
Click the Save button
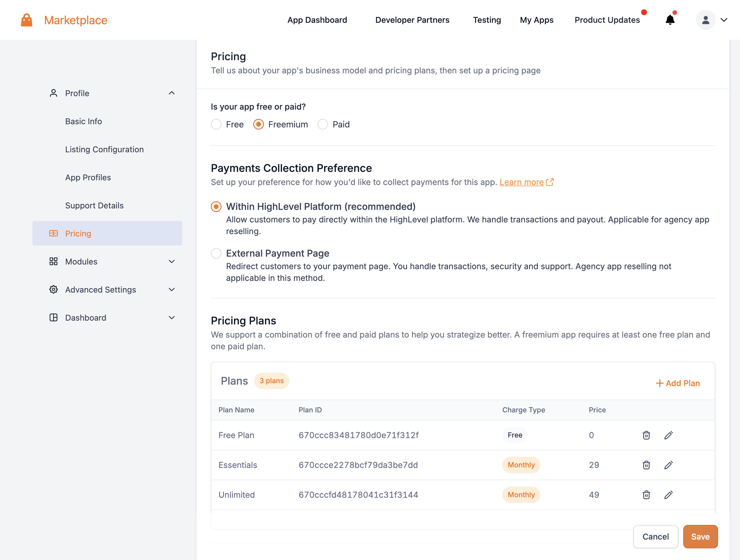coord(700,536)
